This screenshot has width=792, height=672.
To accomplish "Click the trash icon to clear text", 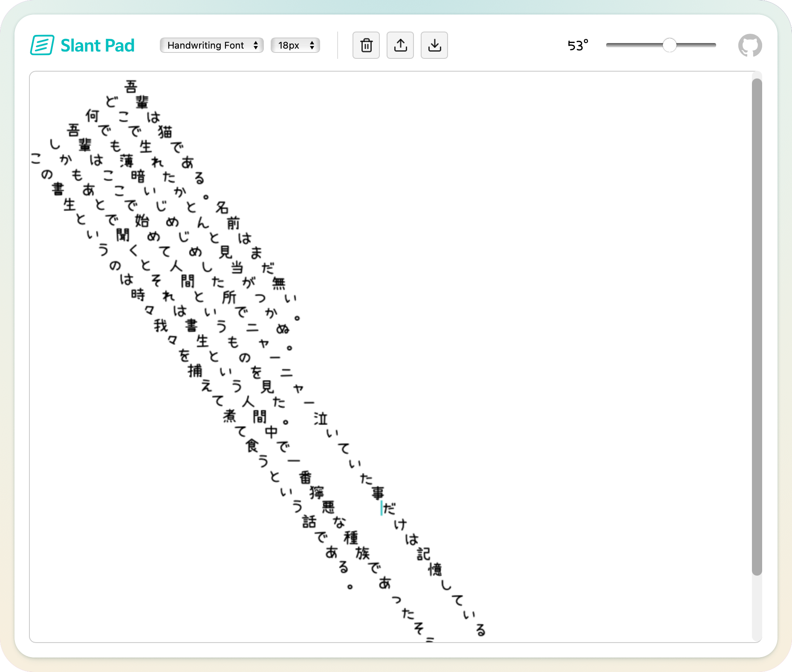I will (366, 45).
